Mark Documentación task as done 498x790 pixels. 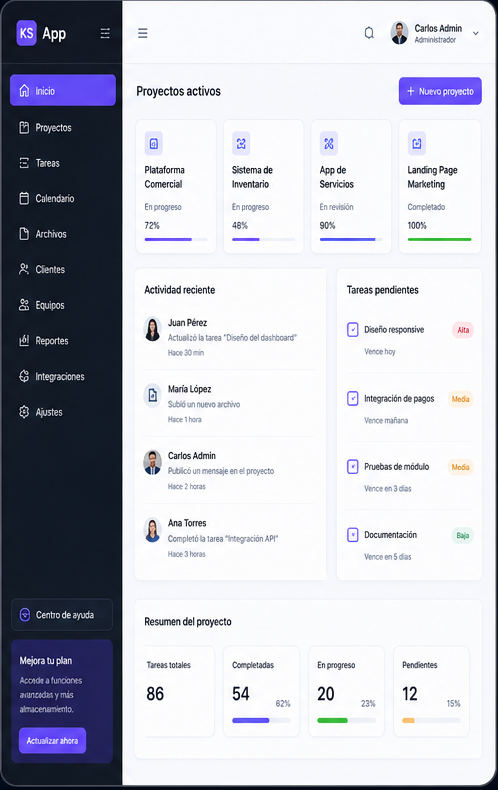tap(353, 535)
